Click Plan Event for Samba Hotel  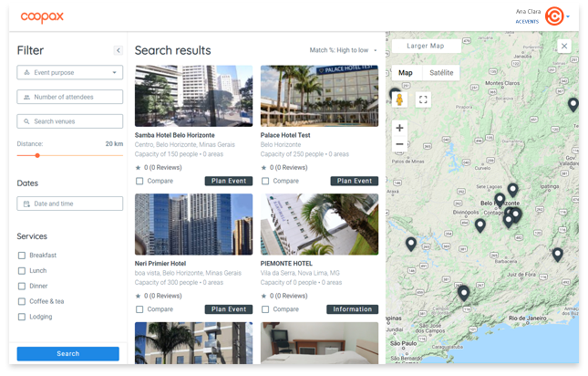[x=229, y=181]
